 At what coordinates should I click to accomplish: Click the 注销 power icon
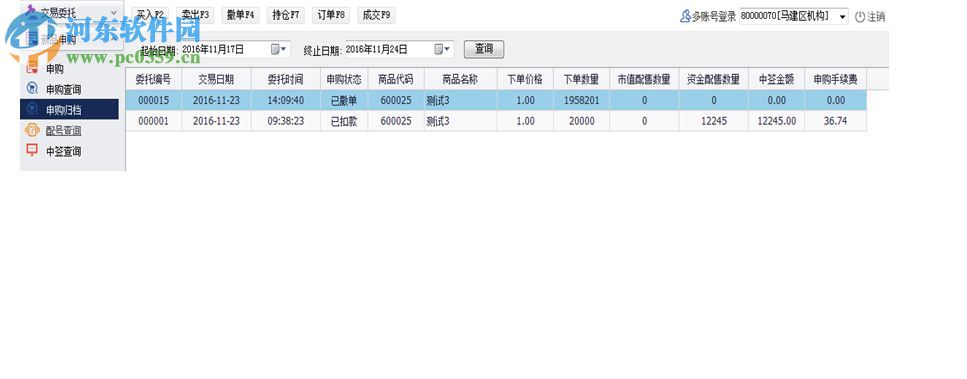coord(860,17)
